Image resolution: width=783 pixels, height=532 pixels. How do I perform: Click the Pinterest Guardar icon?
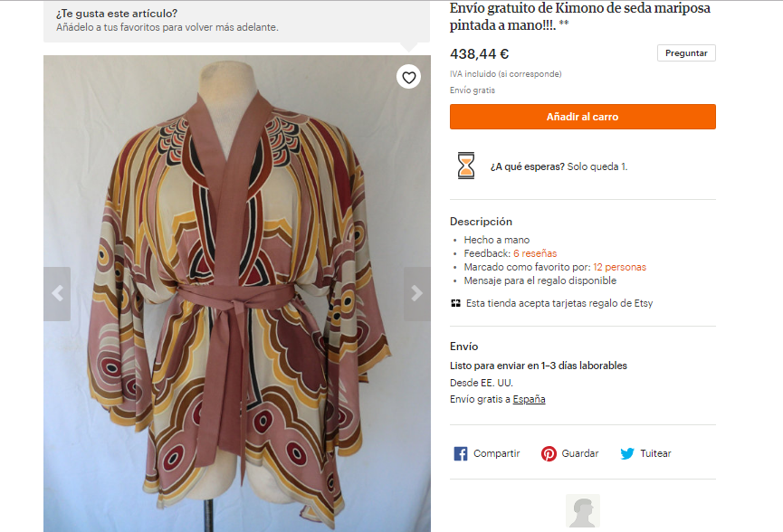click(x=549, y=453)
